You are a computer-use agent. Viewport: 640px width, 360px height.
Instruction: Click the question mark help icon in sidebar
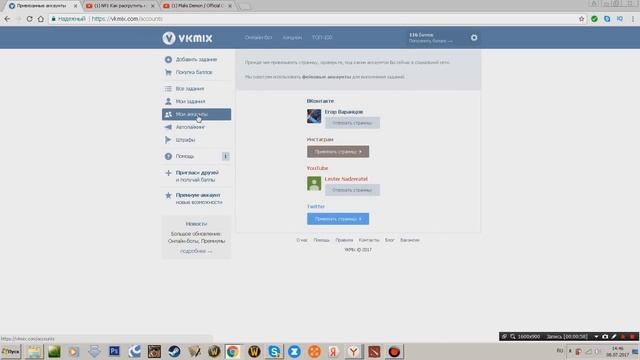tap(168, 156)
